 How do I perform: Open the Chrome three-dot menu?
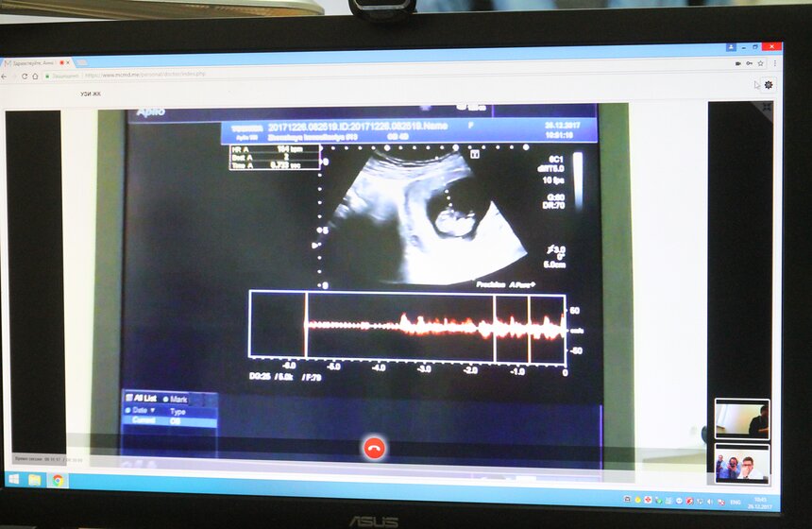[774, 63]
